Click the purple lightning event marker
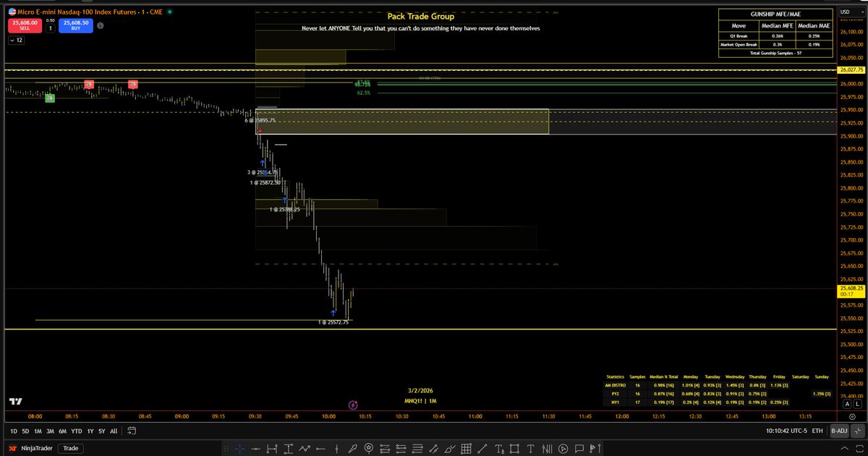The image size is (868, 456). pos(353,405)
